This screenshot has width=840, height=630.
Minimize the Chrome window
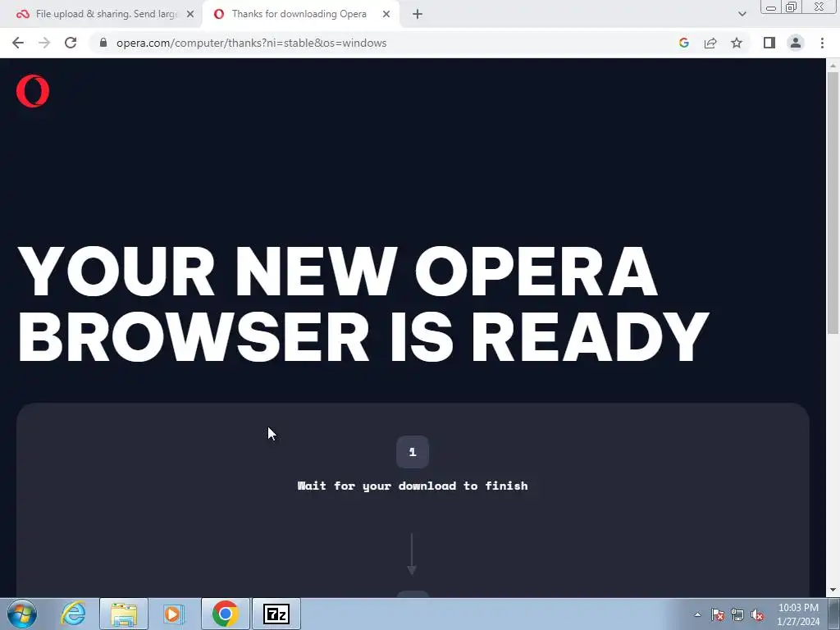pyautogui.click(x=771, y=7)
